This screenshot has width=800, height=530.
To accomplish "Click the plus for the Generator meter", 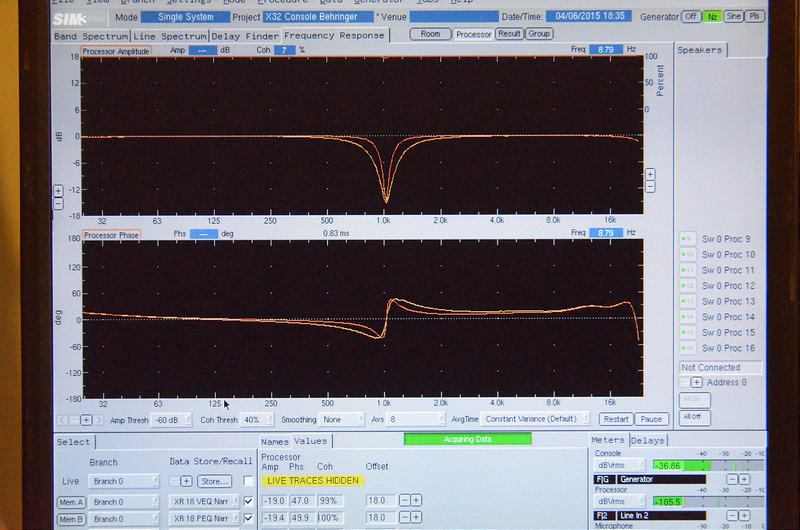I will coord(744,479).
